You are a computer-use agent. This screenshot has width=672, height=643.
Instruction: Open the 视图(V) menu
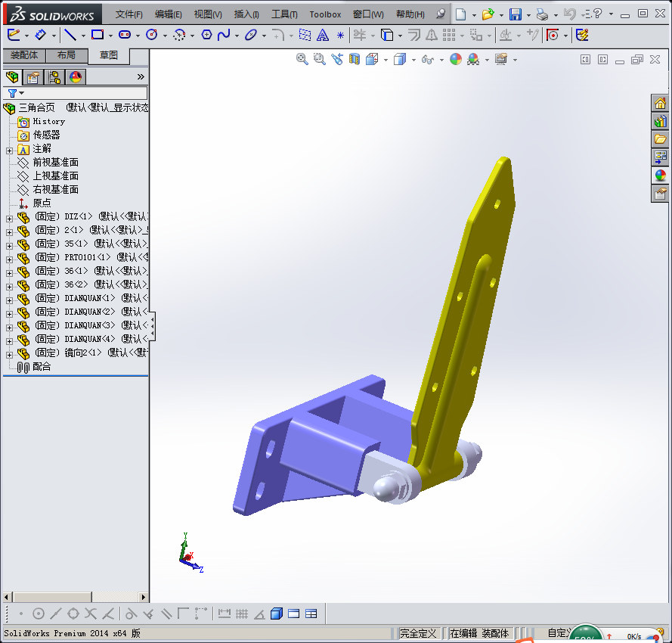pyautogui.click(x=208, y=14)
